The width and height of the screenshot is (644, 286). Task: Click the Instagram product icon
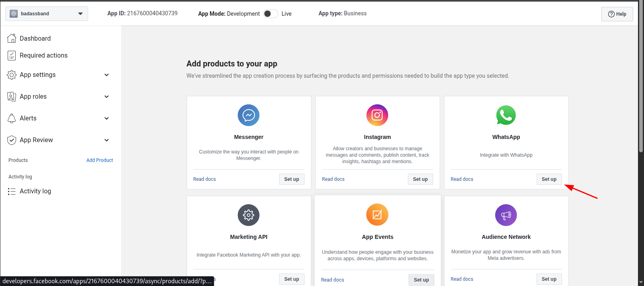click(377, 115)
